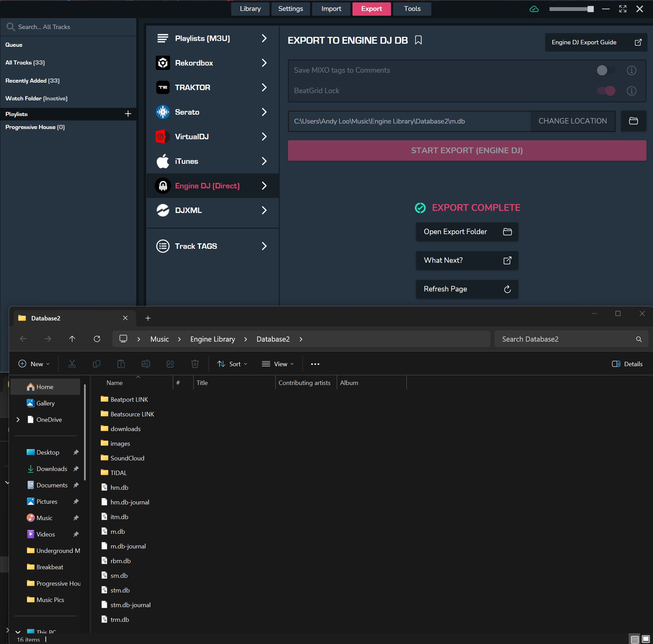Open info for Save MIXO tags to Comments
The height and width of the screenshot is (644, 653).
pos(631,70)
